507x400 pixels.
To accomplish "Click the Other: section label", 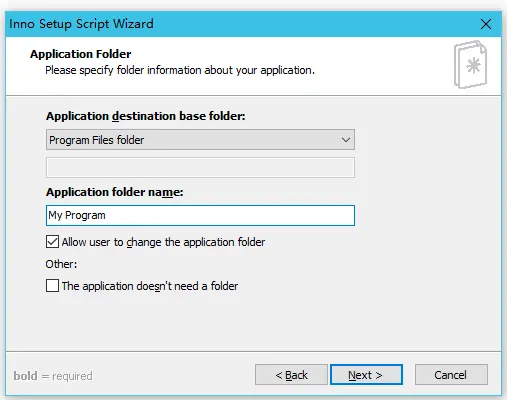I will [61, 264].
